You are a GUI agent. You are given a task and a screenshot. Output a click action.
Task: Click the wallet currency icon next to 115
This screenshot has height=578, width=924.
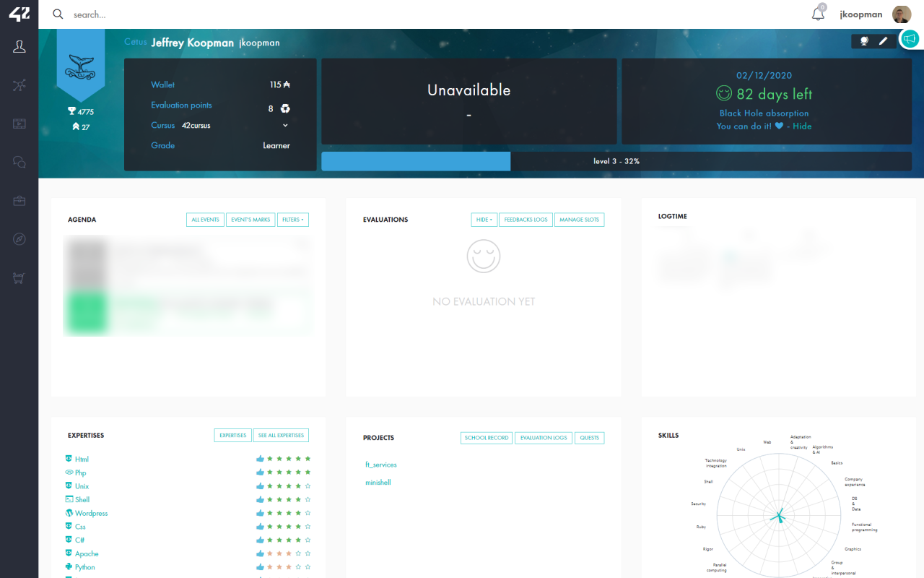287,85
